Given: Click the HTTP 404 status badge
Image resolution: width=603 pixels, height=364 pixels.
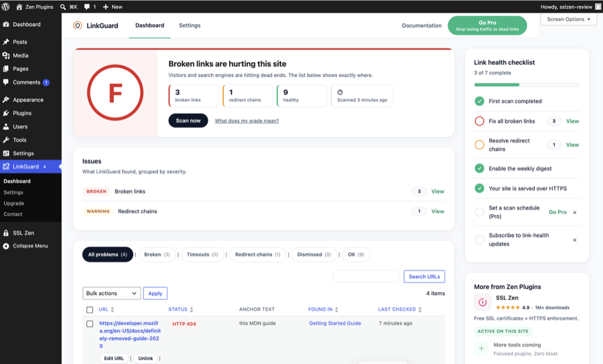Looking at the screenshot, I should [184, 324].
